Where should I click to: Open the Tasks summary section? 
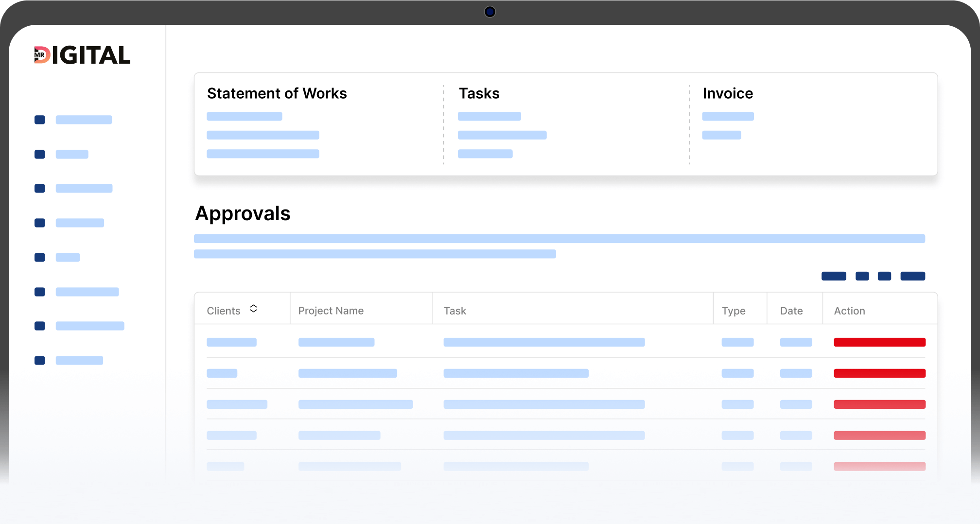[x=479, y=93]
